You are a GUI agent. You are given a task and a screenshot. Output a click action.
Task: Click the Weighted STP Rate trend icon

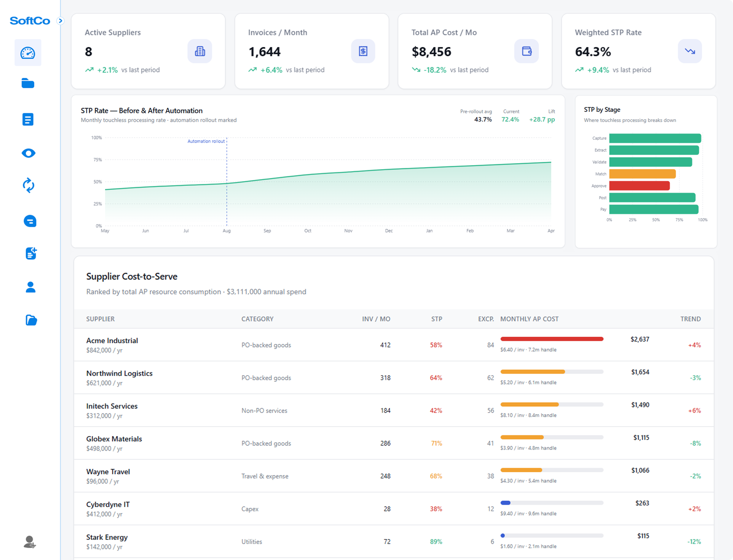[x=690, y=51]
